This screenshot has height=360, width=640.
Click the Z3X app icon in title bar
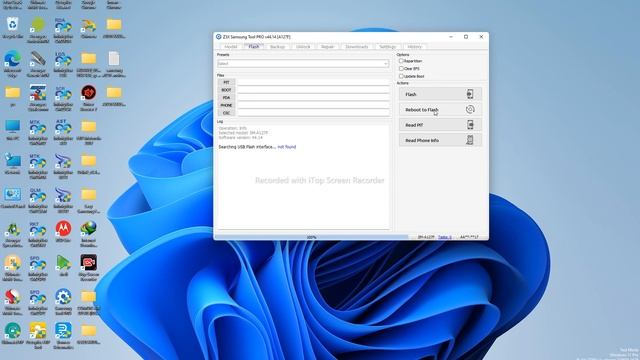219,37
